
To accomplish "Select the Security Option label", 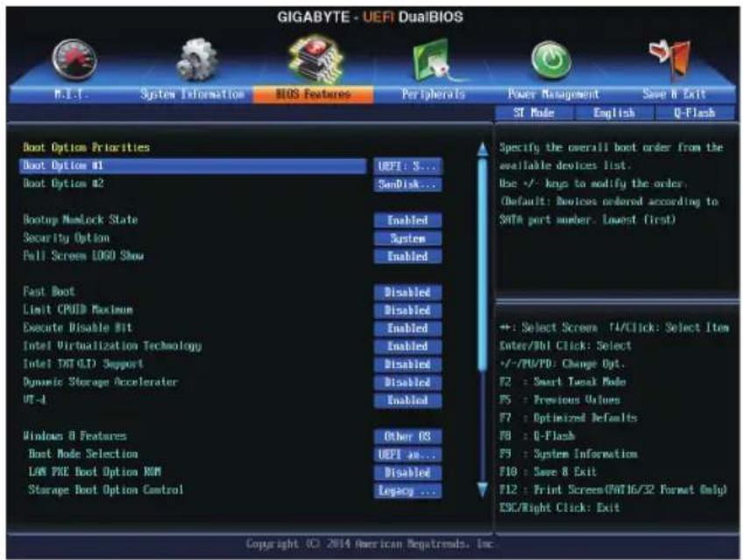I will pos(66,237).
